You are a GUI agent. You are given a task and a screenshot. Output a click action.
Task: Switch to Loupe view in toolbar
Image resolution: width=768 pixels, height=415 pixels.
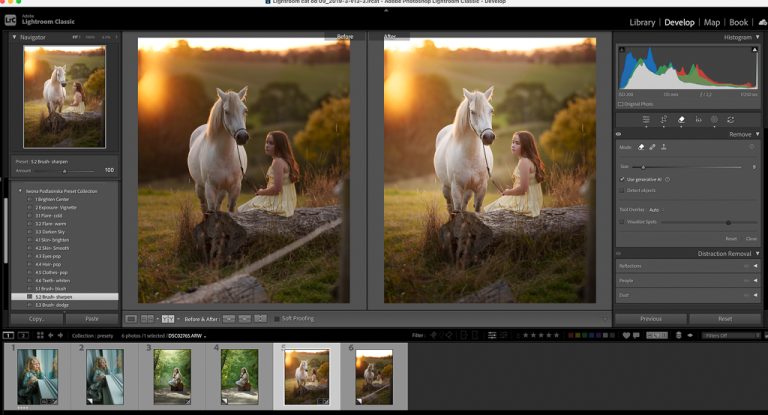[x=131, y=319]
